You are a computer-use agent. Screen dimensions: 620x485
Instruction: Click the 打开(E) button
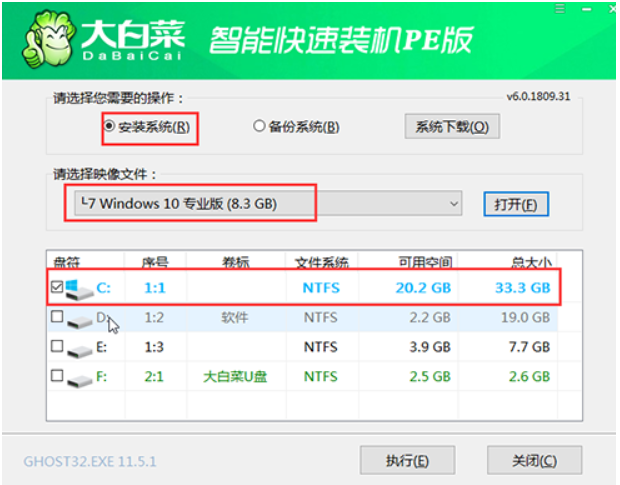coord(516,204)
